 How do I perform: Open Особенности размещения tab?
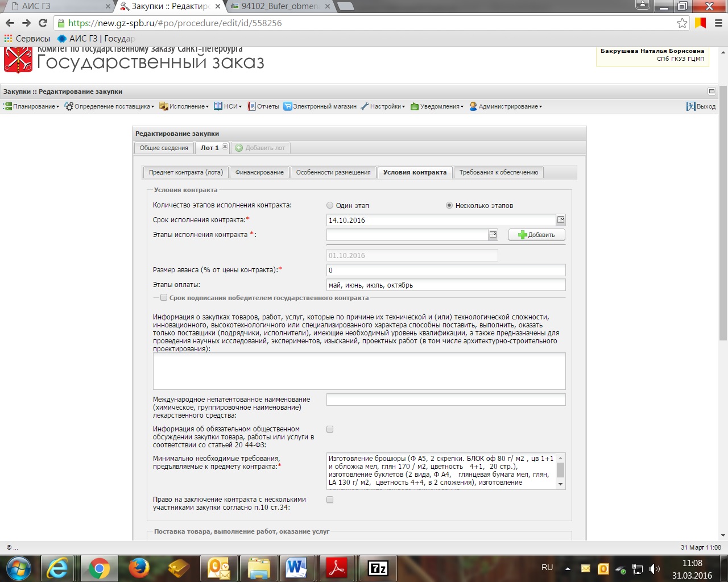pos(333,172)
